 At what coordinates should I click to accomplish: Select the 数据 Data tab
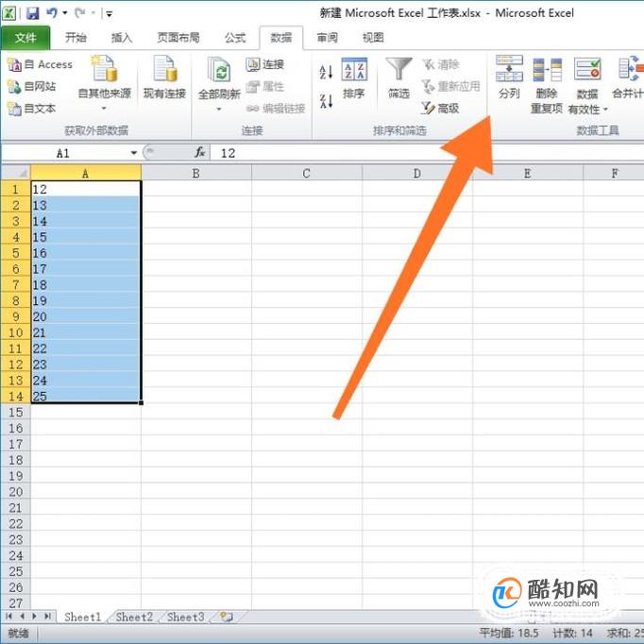coord(281,38)
